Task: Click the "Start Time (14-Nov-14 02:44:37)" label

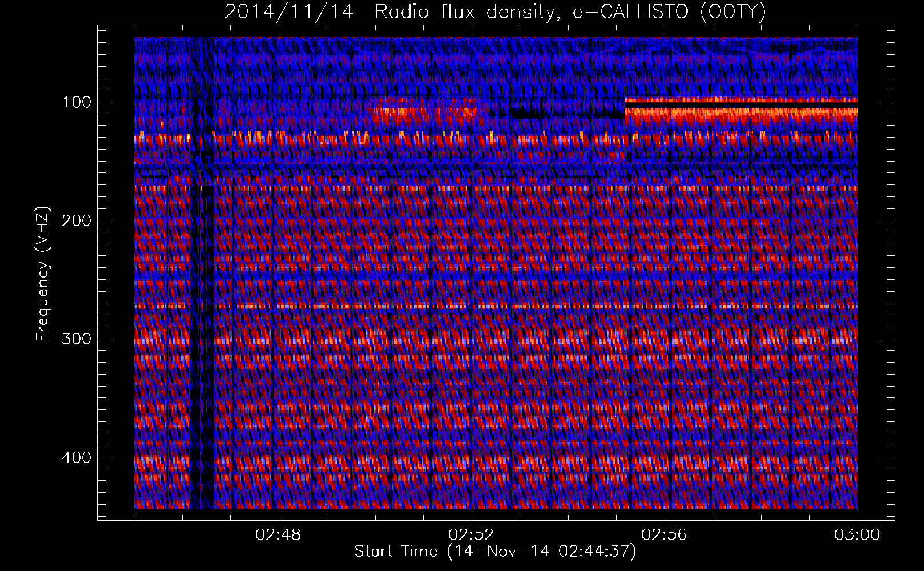Action: coord(495,552)
